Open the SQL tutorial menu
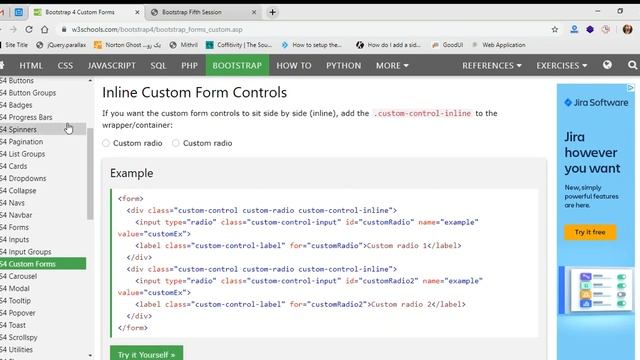 click(x=158, y=65)
